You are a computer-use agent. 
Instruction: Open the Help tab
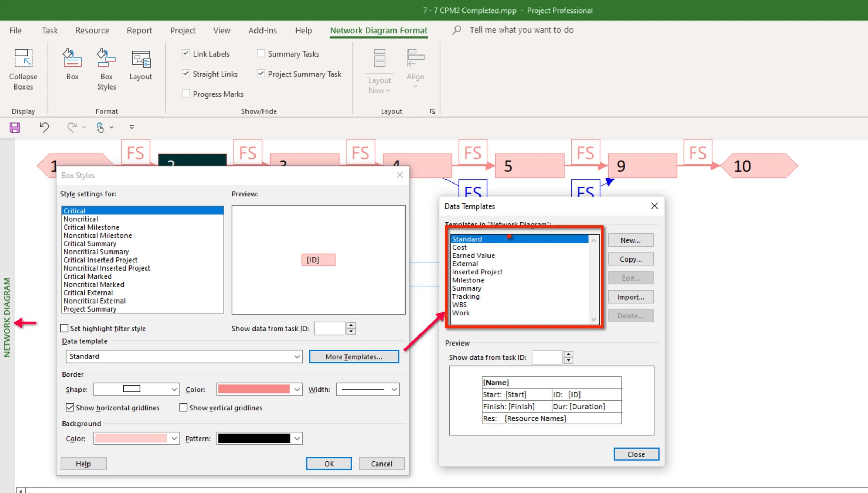coord(303,31)
